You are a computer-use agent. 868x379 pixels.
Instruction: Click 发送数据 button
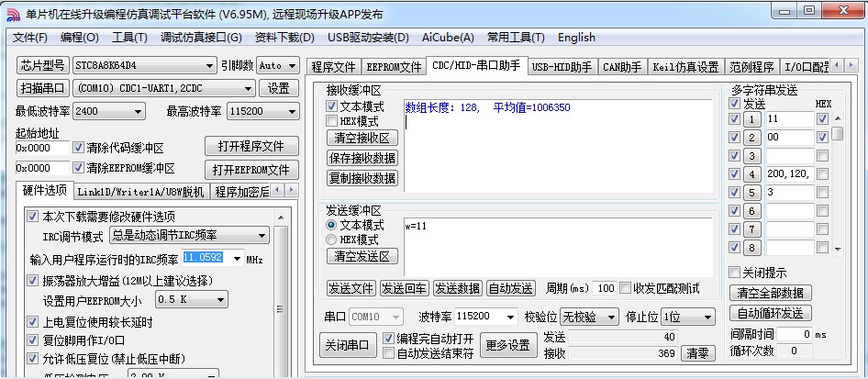(x=458, y=288)
